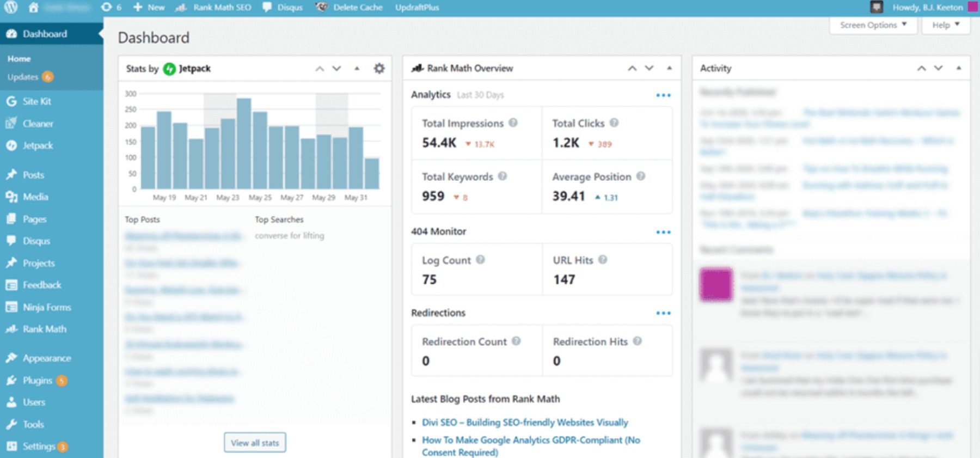Click the magenta commenter avatar in Activity
980x458 pixels.
[716, 284]
